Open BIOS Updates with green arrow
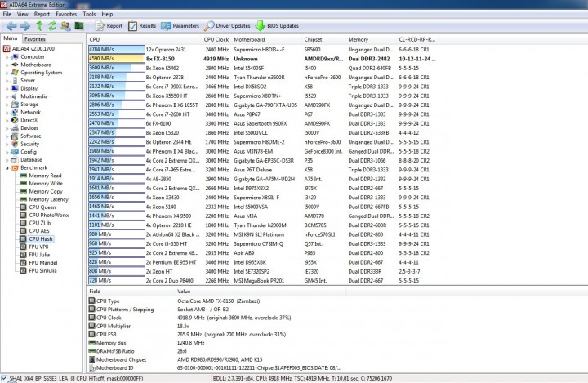This screenshot has height=383, width=588. pyautogui.click(x=277, y=26)
